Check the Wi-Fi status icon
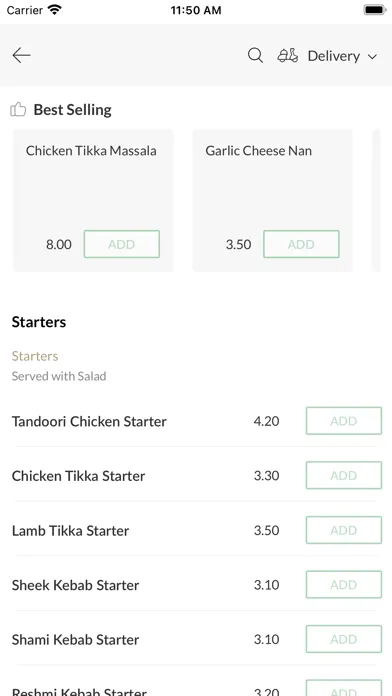Image resolution: width=392 pixels, height=696 pixels. 55,10
